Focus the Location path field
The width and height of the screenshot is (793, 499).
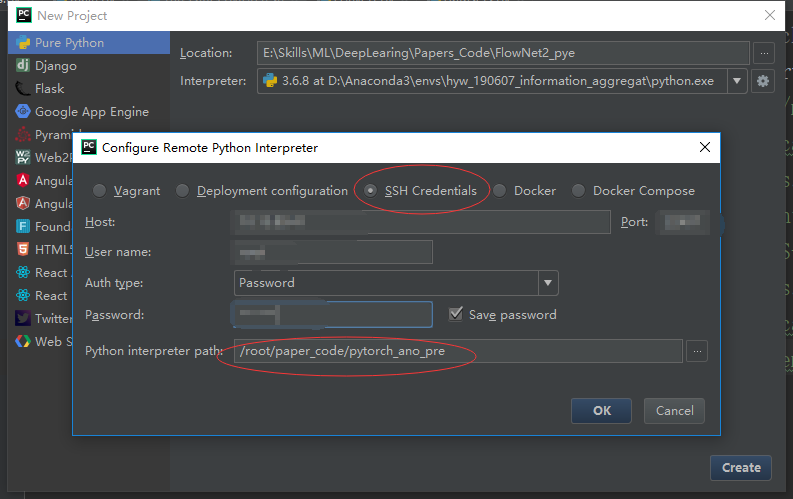pyautogui.click(x=503, y=53)
